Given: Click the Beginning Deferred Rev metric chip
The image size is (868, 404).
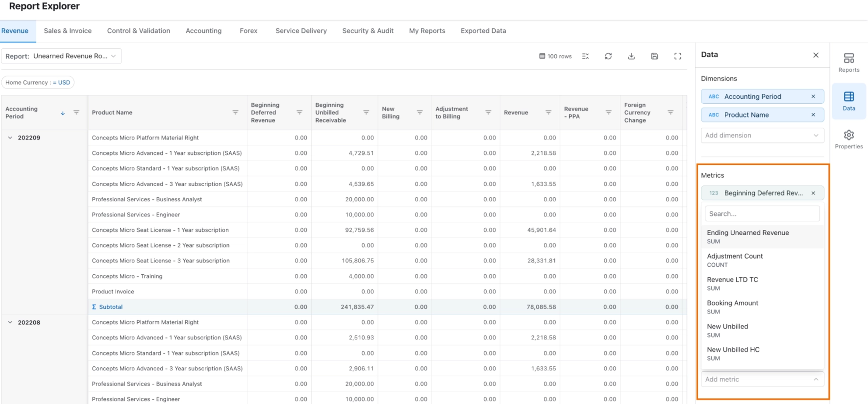Looking at the screenshot, I should [762, 193].
